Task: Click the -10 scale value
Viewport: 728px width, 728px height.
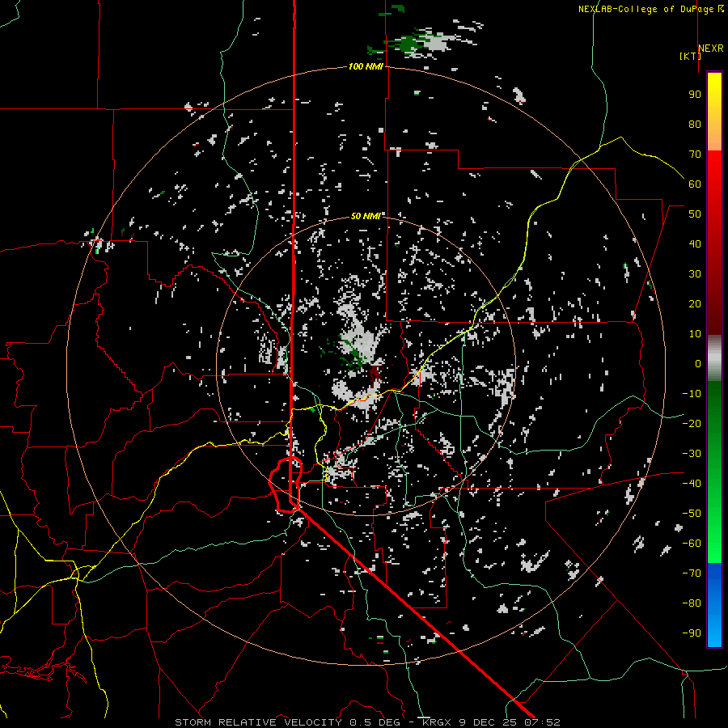Action: click(x=692, y=394)
